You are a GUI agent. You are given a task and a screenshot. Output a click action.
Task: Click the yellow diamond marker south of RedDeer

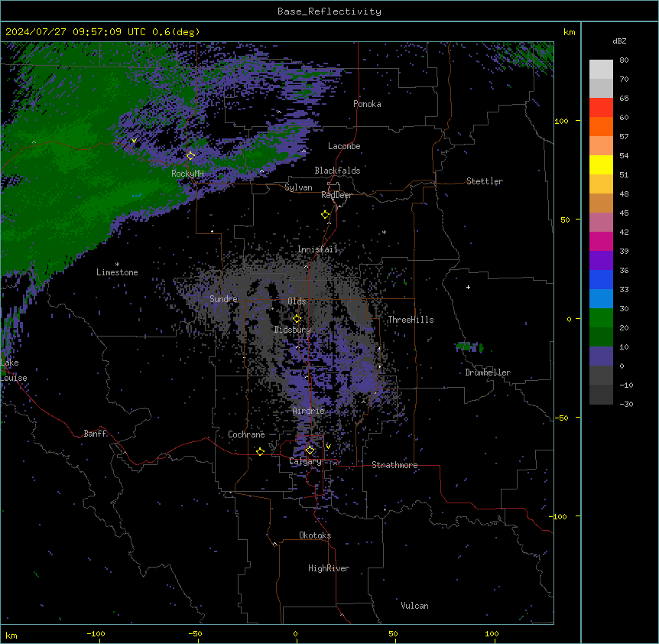coord(325,214)
